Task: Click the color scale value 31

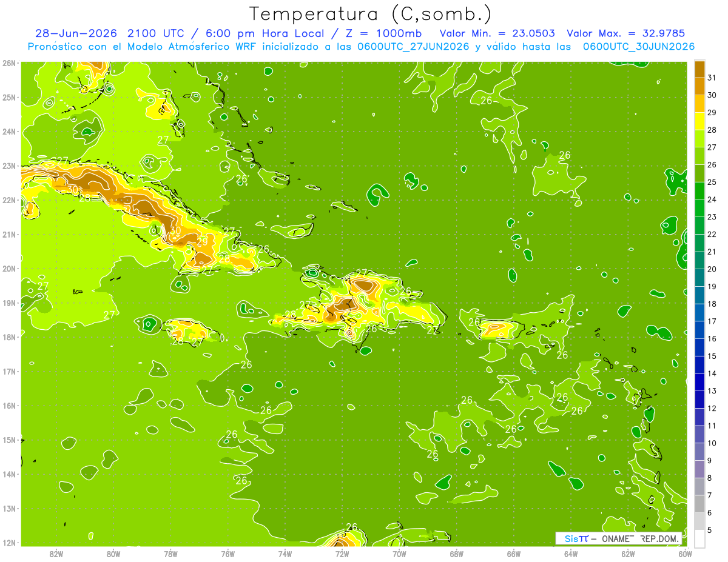Action: [712, 78]
